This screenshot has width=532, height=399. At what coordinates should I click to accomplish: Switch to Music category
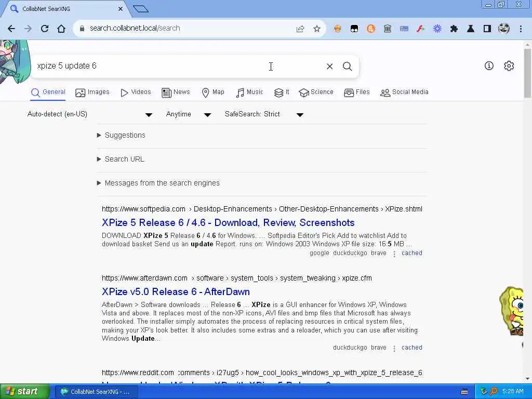click(x=249, y=92)
